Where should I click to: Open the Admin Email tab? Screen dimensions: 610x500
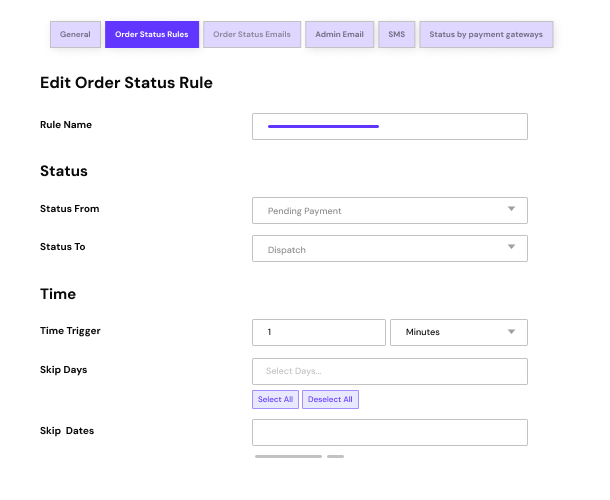pyautogui.click(x=339, y=35)
